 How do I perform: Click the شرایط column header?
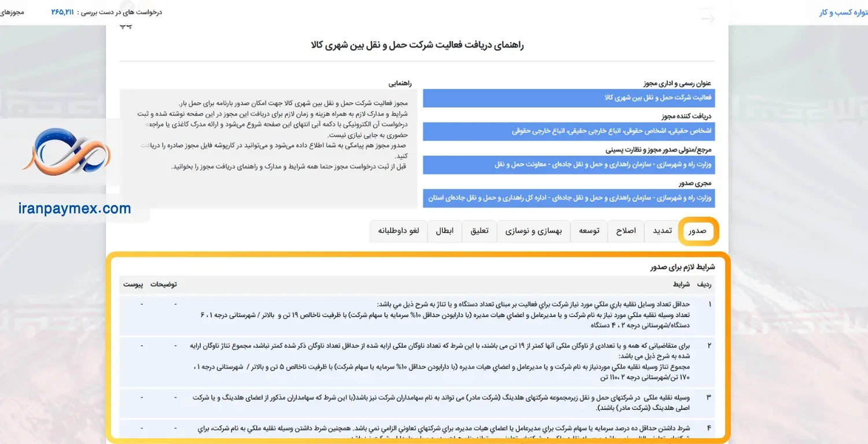[681, 284]
